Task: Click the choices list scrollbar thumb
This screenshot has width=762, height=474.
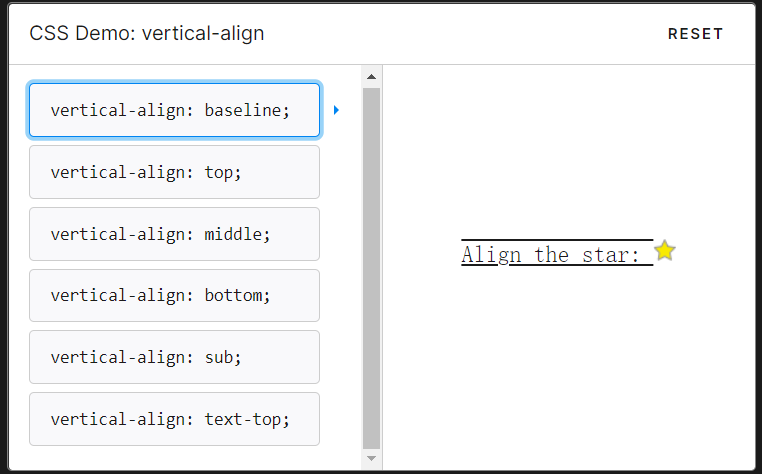Action: [x=372, y=268]
